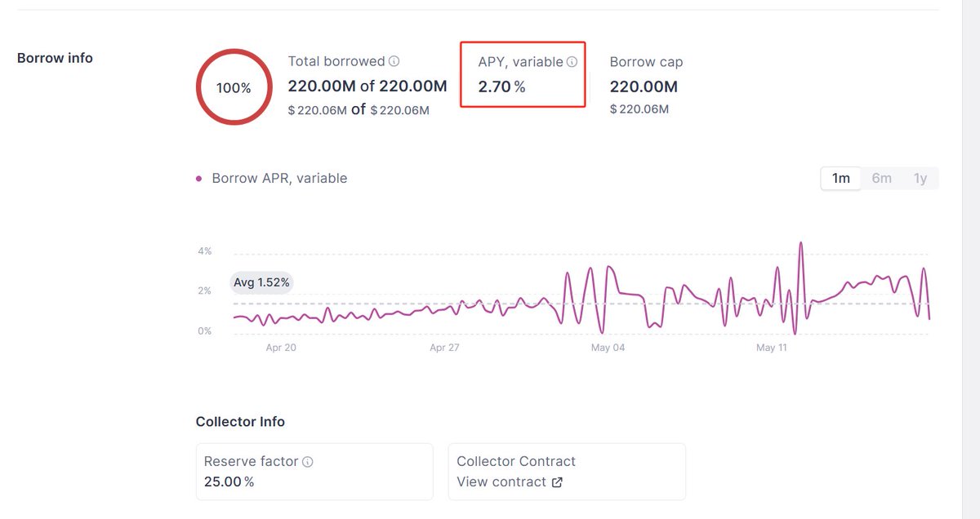Click the info icon next to APY, variable

click(572, 62)
